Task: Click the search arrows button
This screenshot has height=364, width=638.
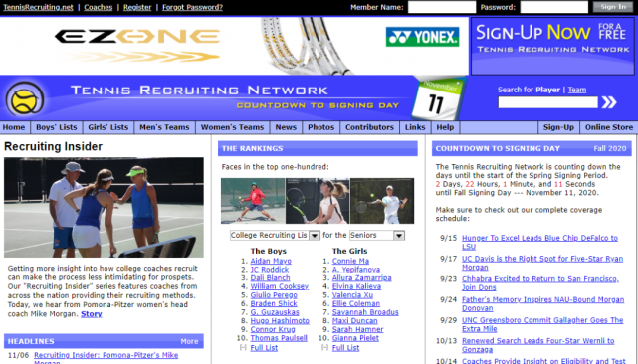Action: click(609, 102)
